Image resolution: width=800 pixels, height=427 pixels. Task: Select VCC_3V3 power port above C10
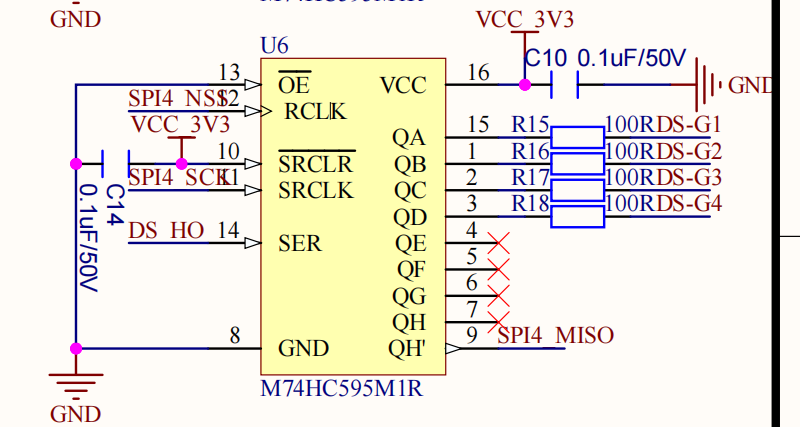[x=524, y=33]
